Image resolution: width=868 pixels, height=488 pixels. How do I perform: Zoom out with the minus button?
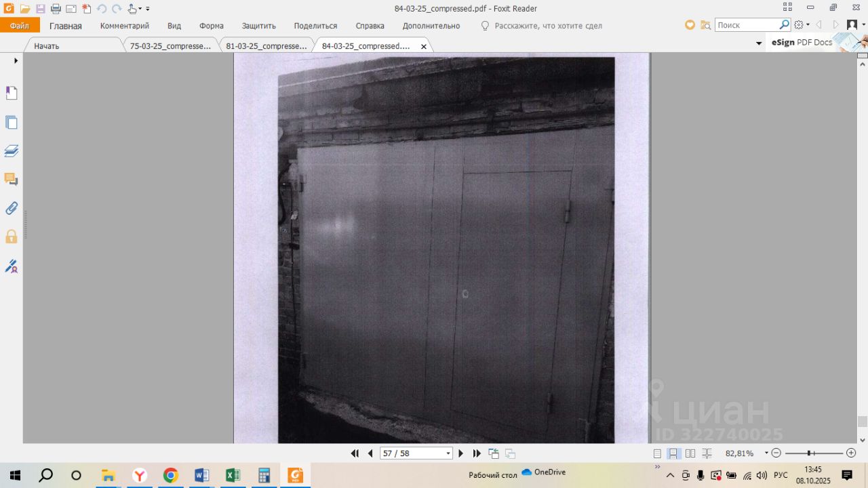tap(776, 453)
